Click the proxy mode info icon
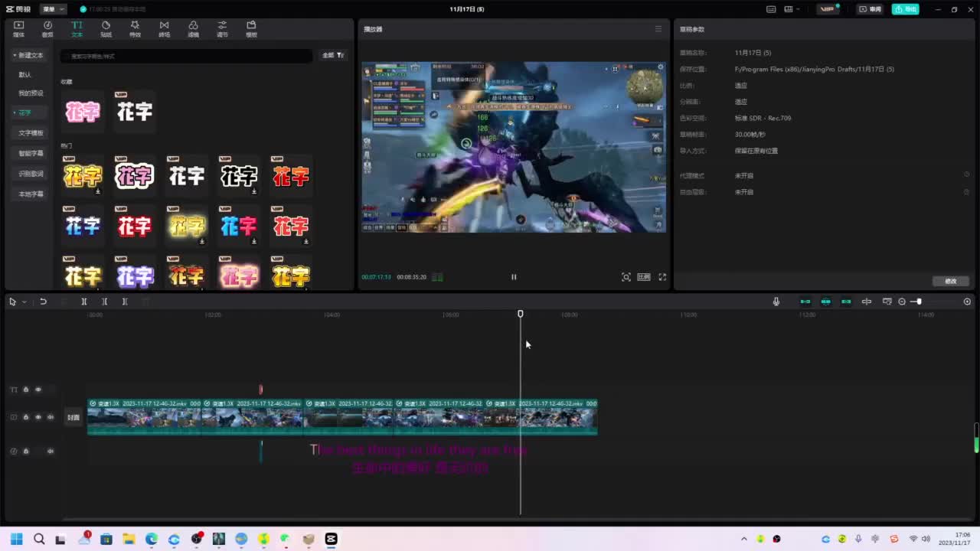This screenshot has width=980, height=551. [966, 175]
